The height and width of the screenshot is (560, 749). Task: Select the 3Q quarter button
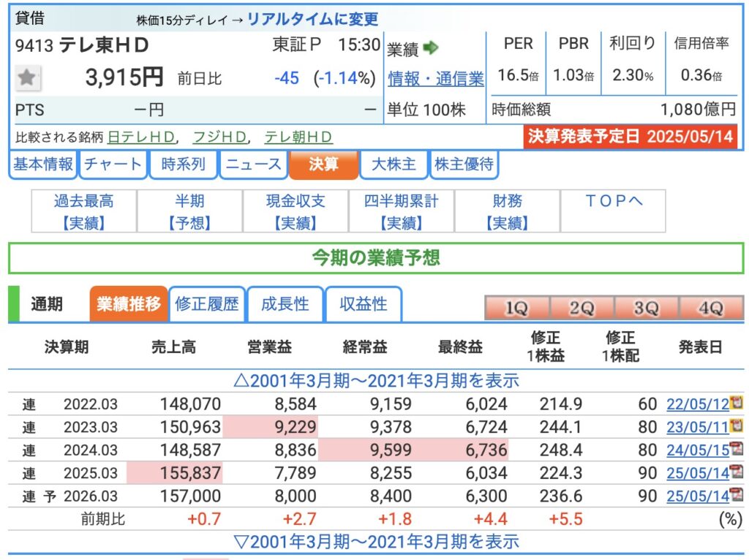click(x=646, y=309)
